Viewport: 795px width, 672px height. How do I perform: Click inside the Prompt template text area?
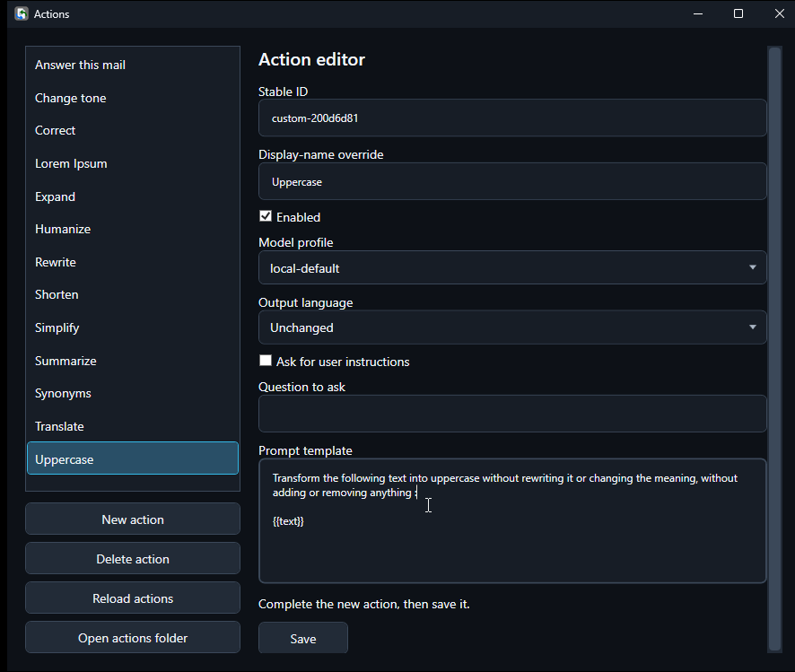(512, 521)
